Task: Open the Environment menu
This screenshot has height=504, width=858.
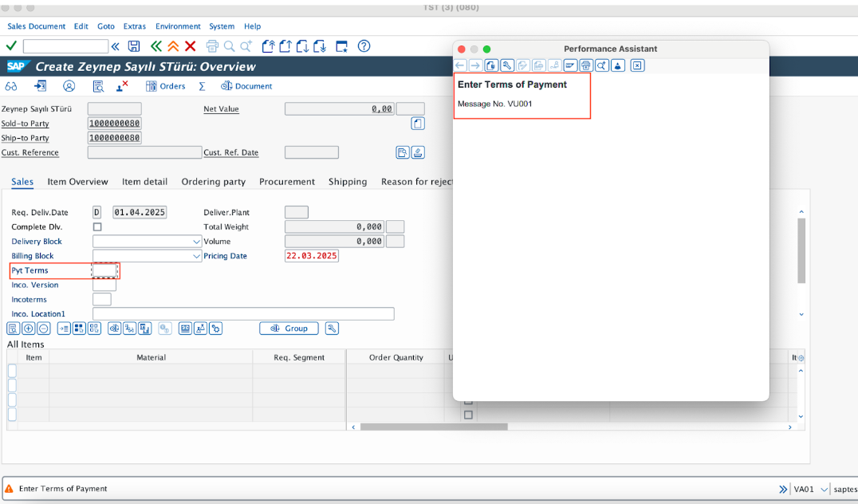Action: click(178, 26)
